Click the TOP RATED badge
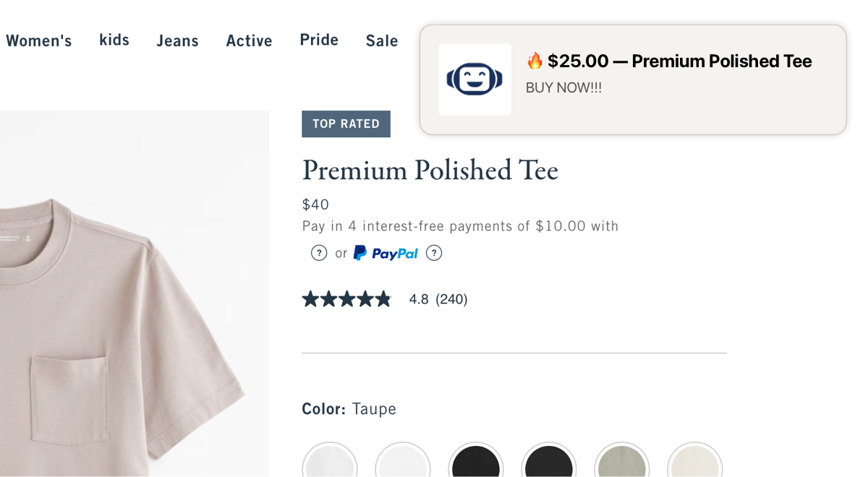This screenshot has height=477, width=868. (346, 124)
